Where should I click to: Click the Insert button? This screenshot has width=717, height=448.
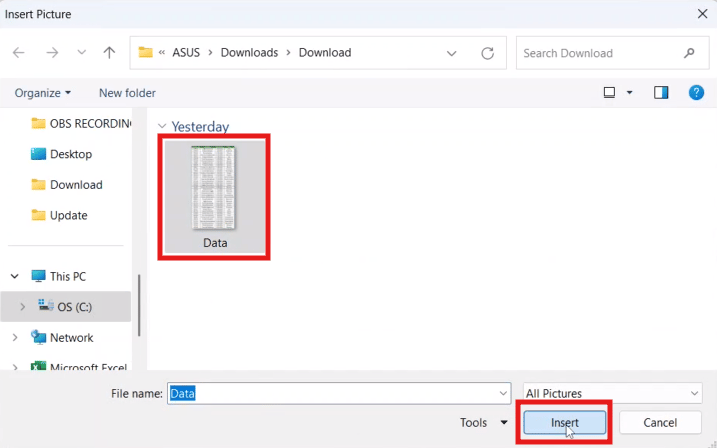(x=565, y=422)
